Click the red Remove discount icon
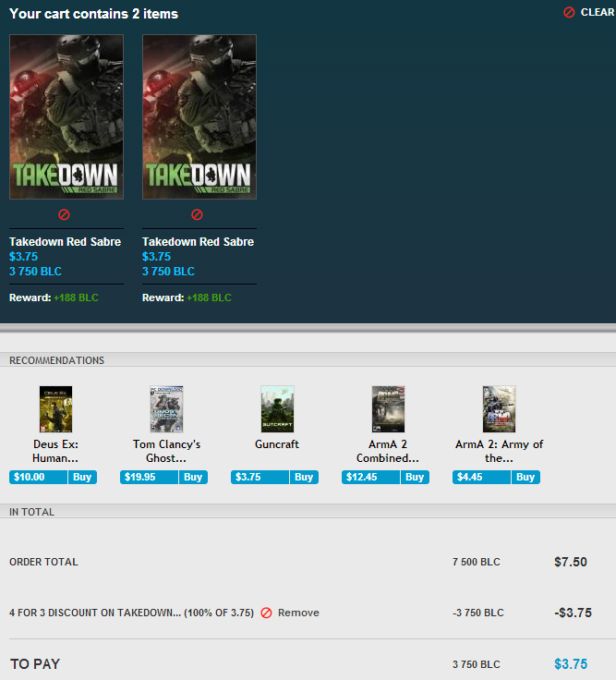 coord(266,613)
